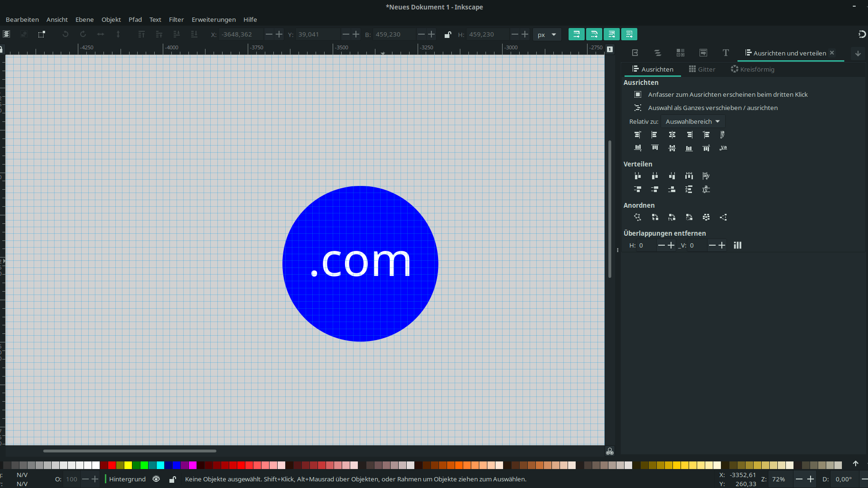868x488 pixels.
Task: Pick the red palette swatch
Action: 112,465
